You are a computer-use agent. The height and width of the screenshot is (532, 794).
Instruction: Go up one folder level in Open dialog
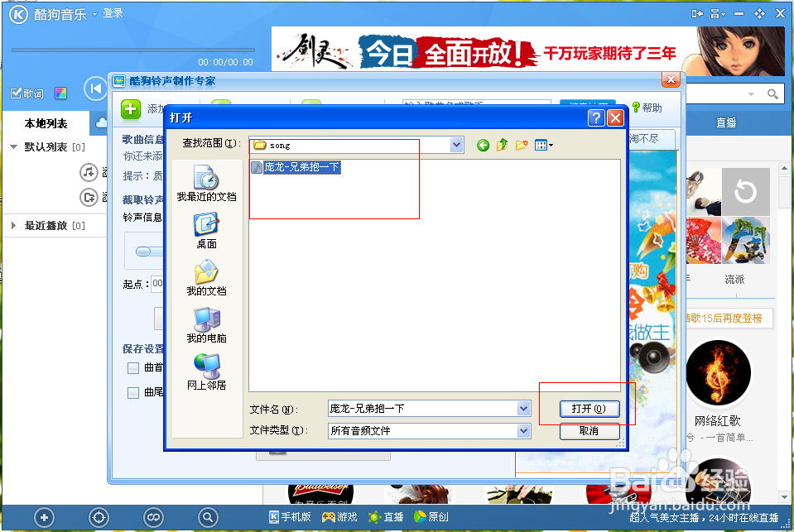tap(501, 144)
